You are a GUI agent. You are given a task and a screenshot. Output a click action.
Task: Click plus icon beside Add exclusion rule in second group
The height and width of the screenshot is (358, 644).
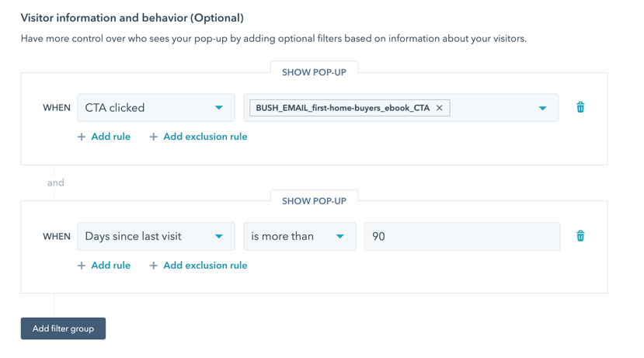[x=153, y=266]
